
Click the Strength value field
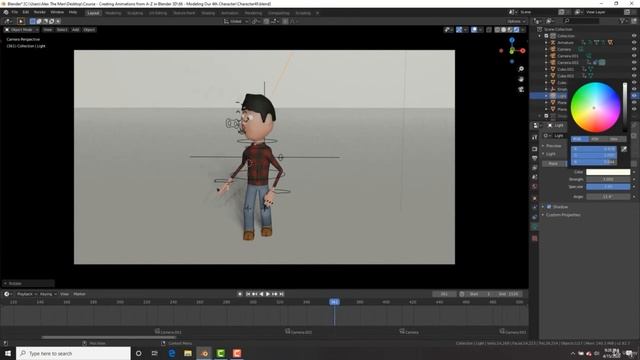(x=608, y=179)
